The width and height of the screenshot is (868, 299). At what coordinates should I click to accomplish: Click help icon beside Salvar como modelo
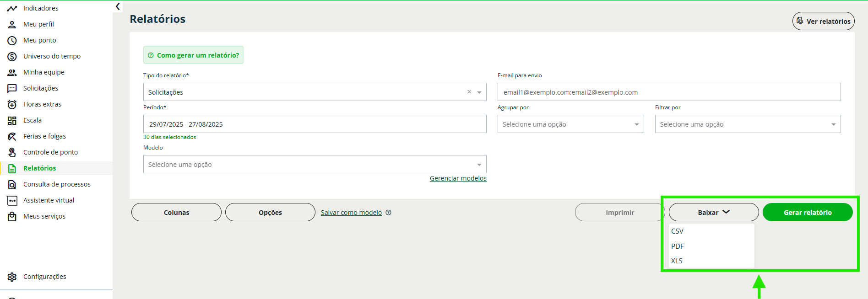pos(388,213)
